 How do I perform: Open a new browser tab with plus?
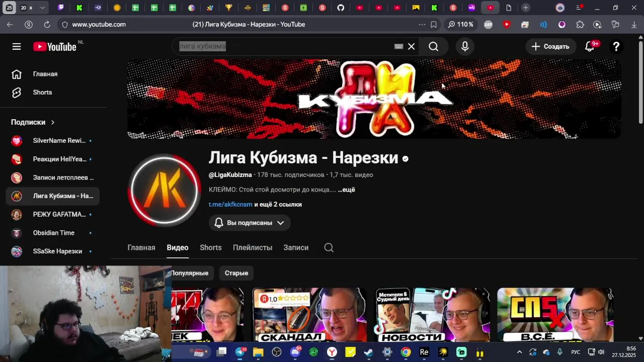point(525,8)
